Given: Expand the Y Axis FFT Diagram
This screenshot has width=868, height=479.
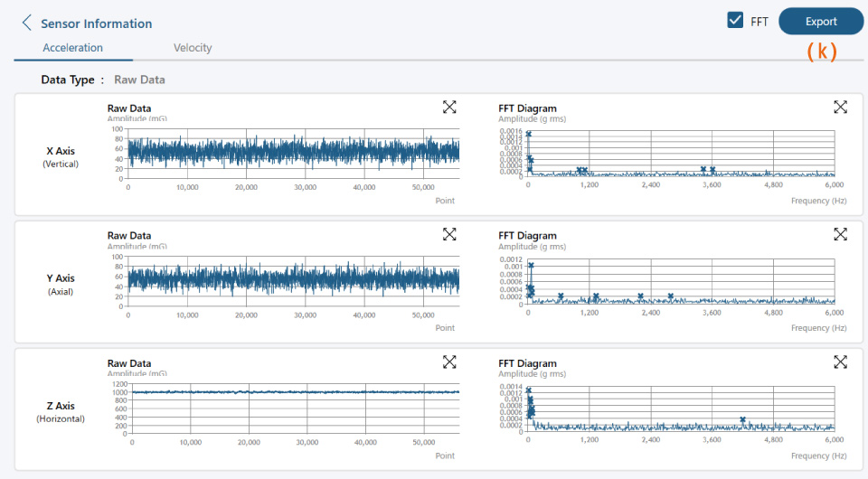Looking at the screenshot, I should point(840,234).
